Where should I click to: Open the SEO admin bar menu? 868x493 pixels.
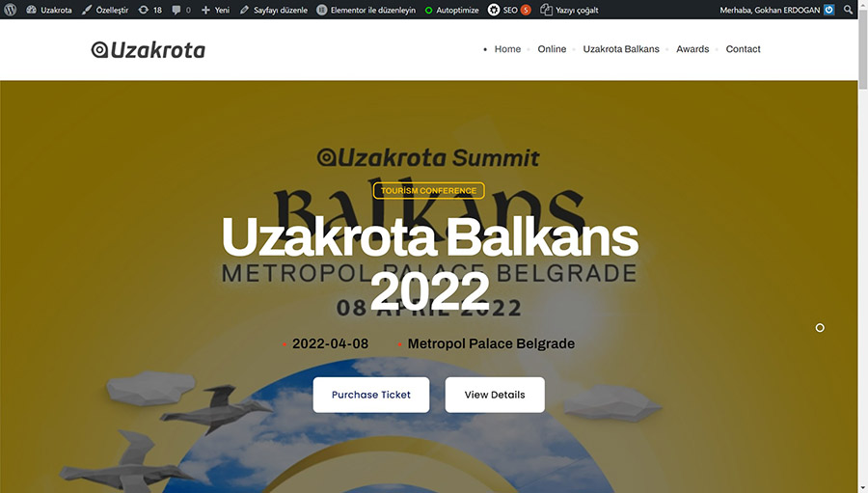[509, 10]
